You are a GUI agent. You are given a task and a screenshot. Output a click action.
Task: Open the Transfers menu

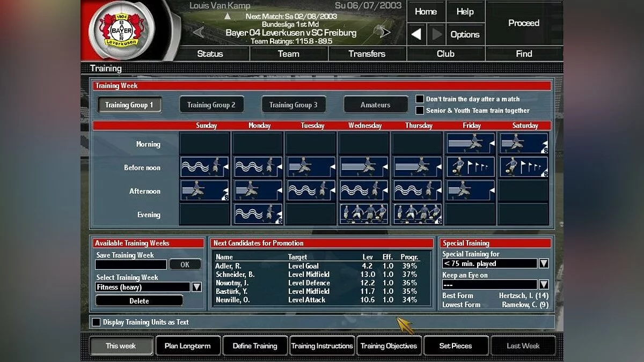[367, 54]
